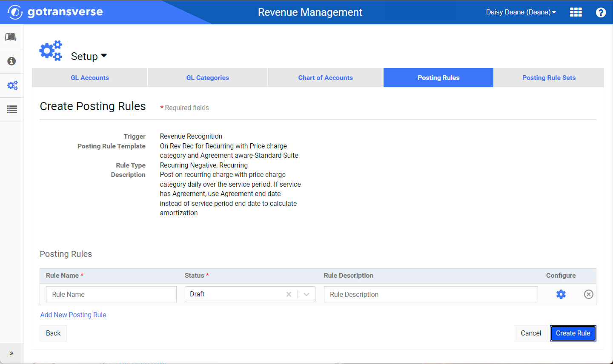Click the Back button
613x364 pixels.
coord(53,333)
